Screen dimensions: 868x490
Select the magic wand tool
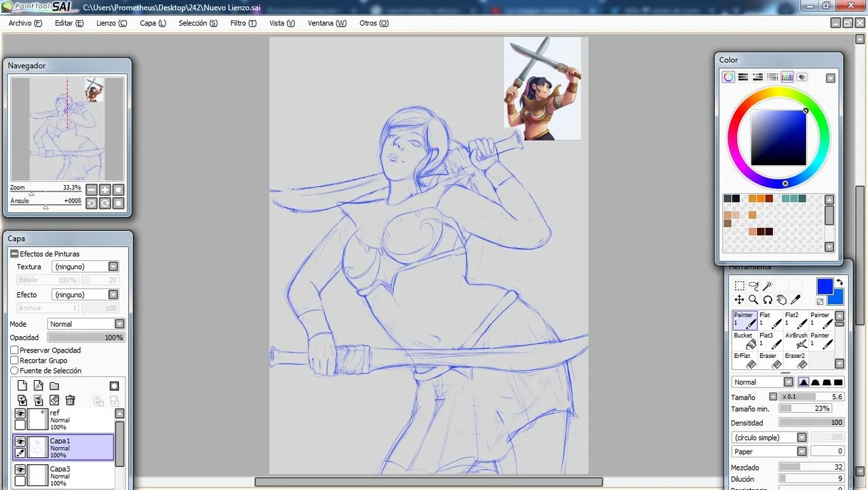tap(767, 286)
